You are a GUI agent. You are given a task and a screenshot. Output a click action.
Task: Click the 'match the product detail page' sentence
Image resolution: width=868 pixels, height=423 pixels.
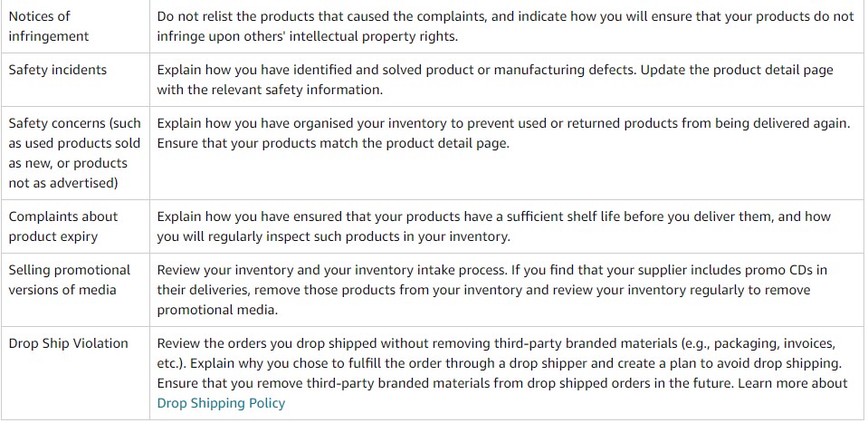click(333, 143)
